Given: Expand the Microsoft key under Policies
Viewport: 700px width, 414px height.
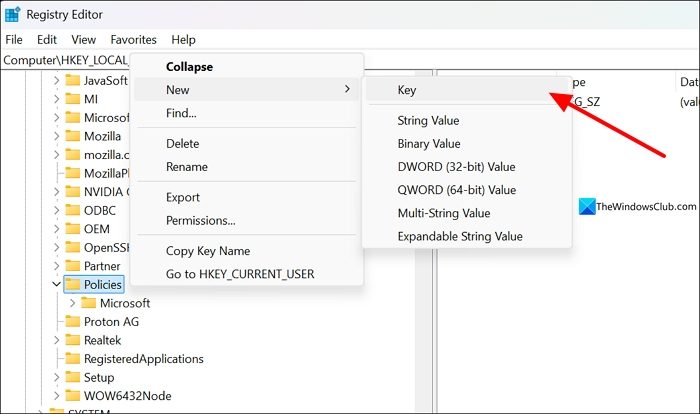Looking at the screenshot, I should 72,303.
